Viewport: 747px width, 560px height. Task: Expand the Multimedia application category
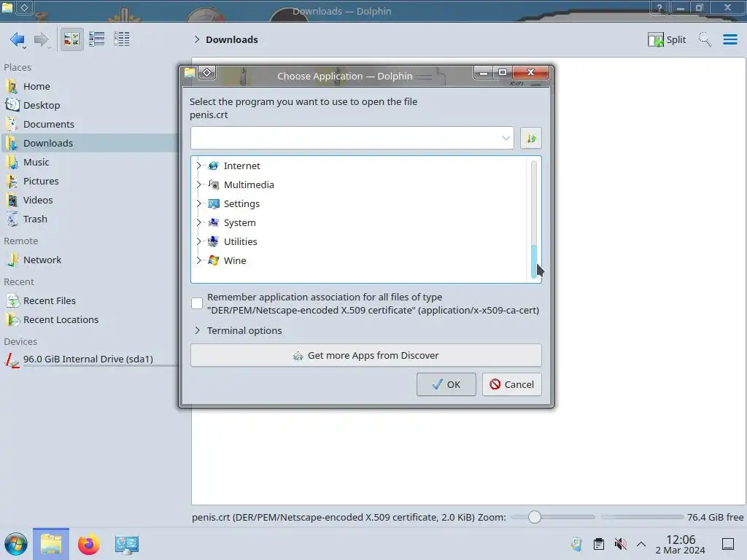198,184
